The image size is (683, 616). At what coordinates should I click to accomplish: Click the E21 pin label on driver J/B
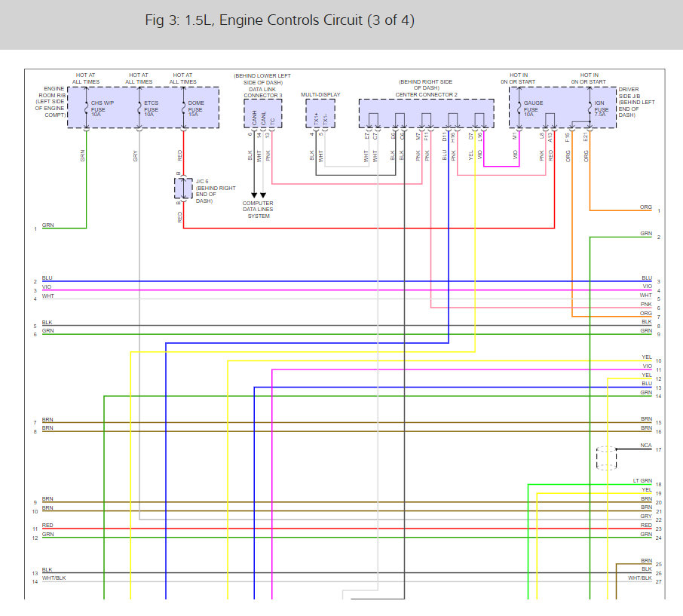[586, 137]
